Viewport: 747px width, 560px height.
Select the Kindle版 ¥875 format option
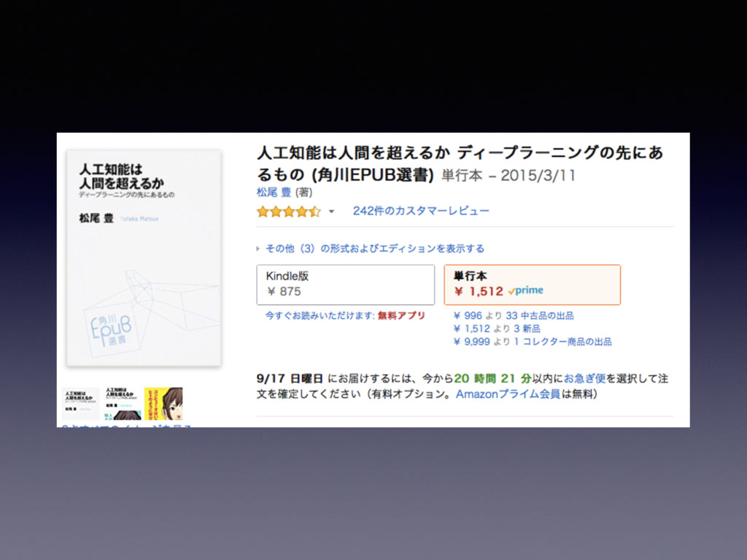coord(345,285)
